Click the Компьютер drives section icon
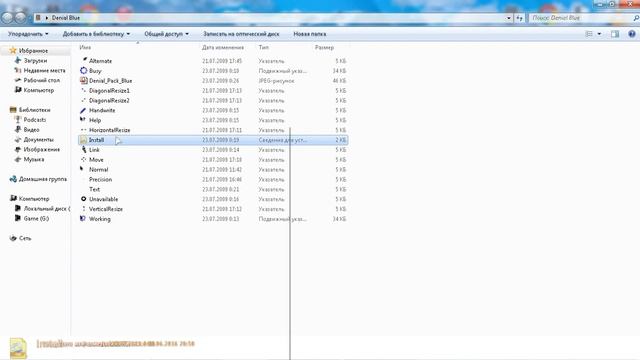 pos(13,198)
